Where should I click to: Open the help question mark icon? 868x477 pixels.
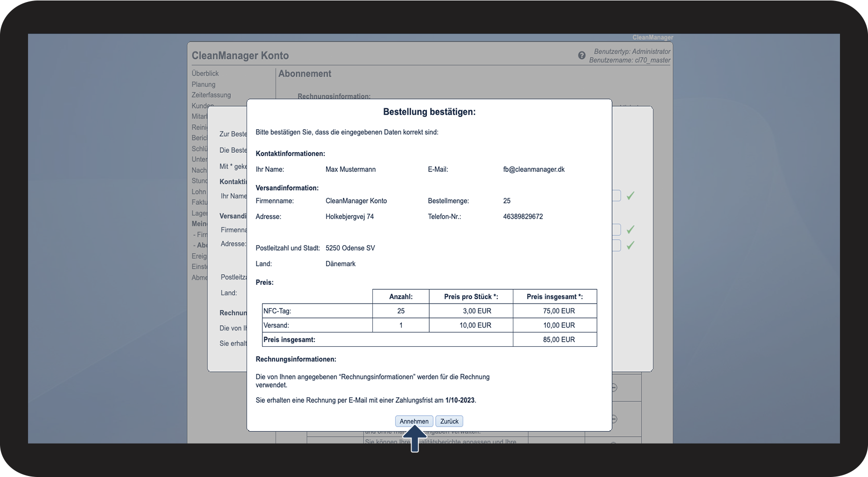click(582, 56)
